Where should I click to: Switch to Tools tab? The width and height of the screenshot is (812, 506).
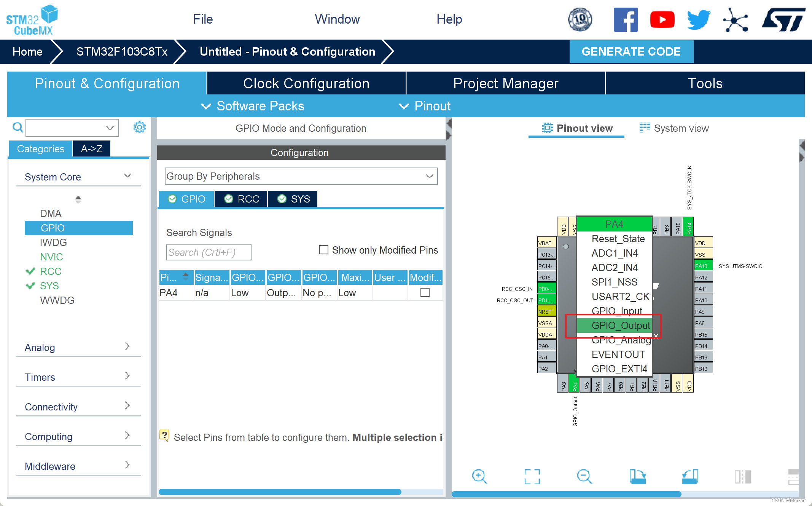tap(705, 83)
